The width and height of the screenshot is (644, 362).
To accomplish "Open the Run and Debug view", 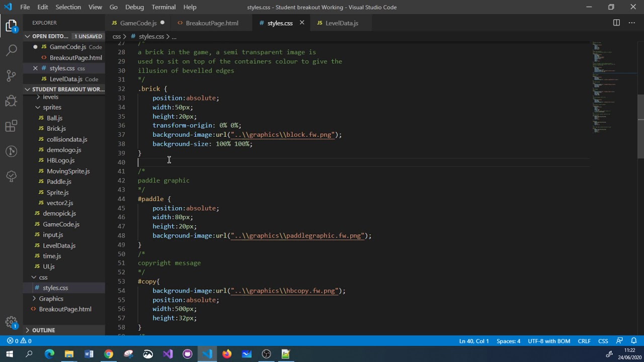I will (11, 101).
